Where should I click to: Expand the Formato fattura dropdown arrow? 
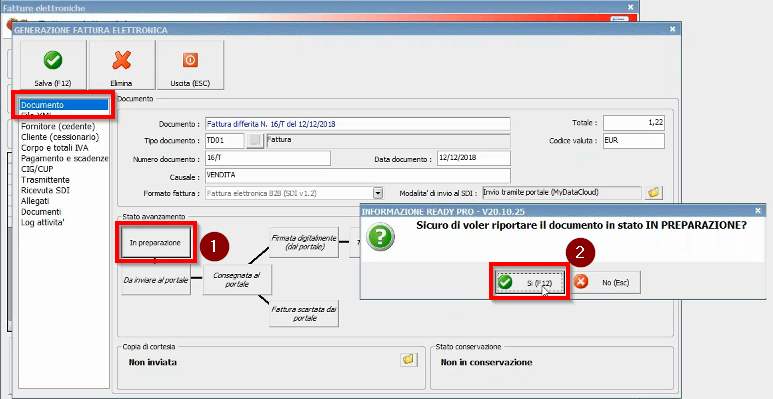378,193
